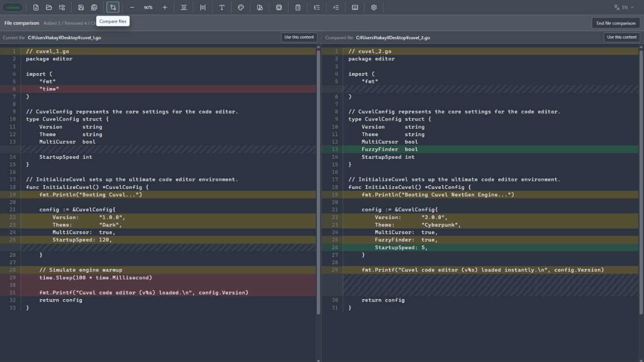Open a file using the folder icon
This screenshot has width=644, height=362.
(49, 7)
